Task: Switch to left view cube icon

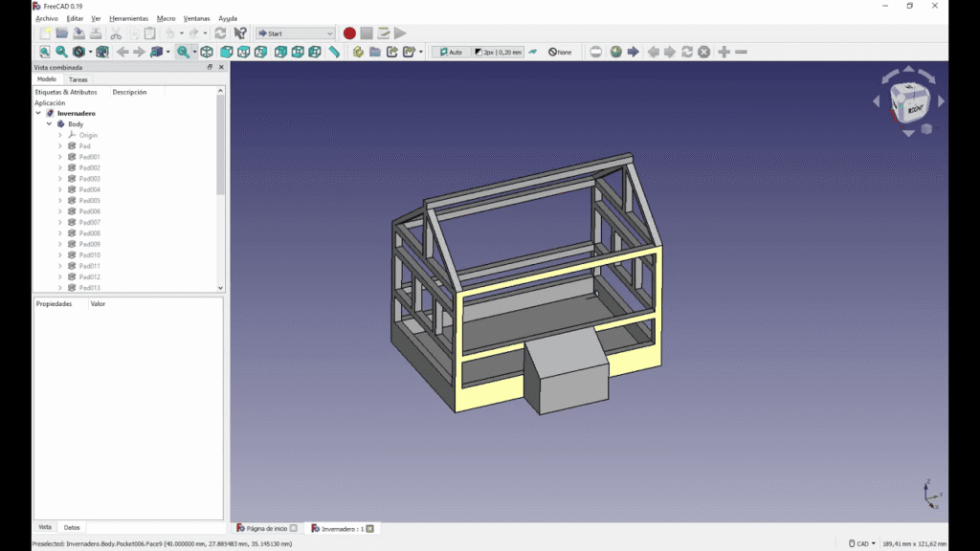Action: click(314, 52)
